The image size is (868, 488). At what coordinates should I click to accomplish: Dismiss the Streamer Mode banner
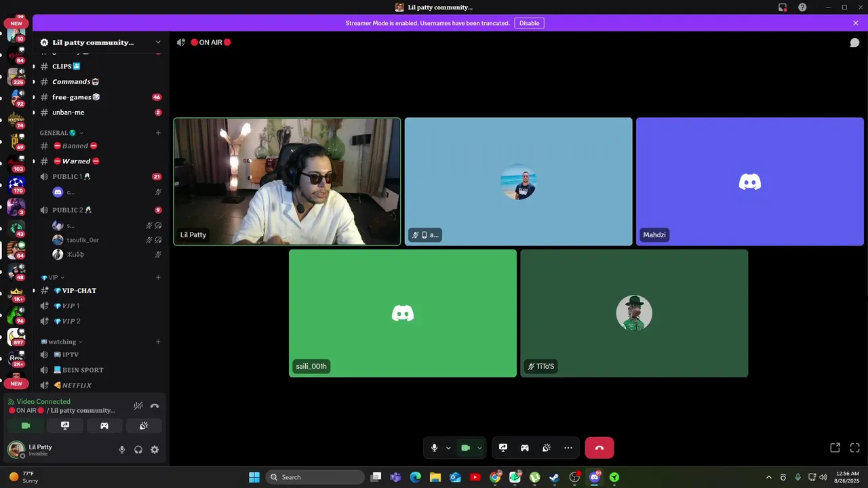(x=856, y=23)
